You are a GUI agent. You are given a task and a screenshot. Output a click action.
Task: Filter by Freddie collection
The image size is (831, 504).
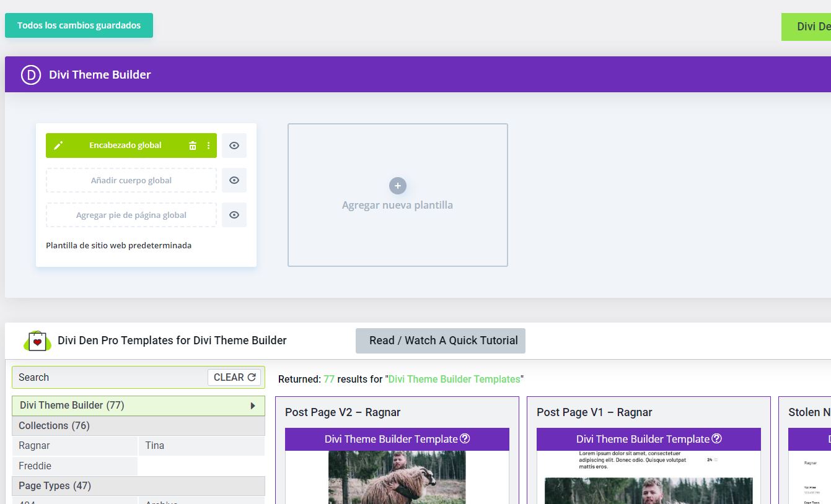[75, 466]
